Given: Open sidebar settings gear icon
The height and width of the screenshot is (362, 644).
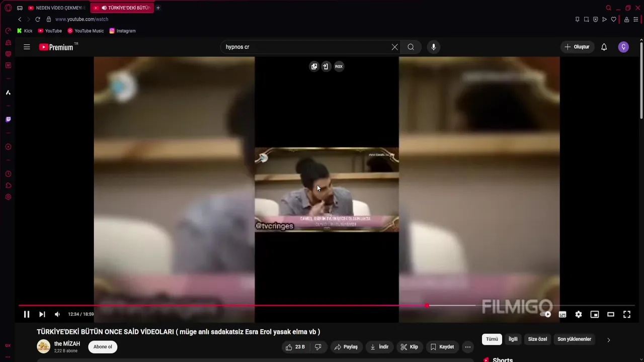Looking at the screenshot, I should (x=8, y=197).
